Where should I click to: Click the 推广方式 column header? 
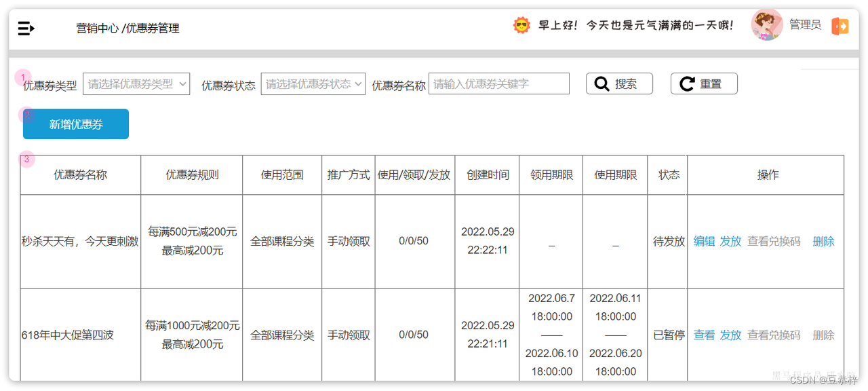(349, 175)
